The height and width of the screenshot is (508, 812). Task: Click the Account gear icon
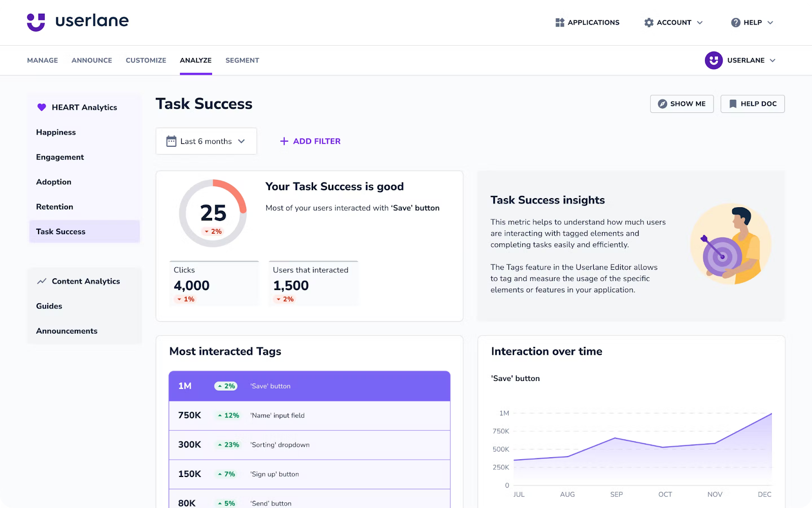pos(649,22)
